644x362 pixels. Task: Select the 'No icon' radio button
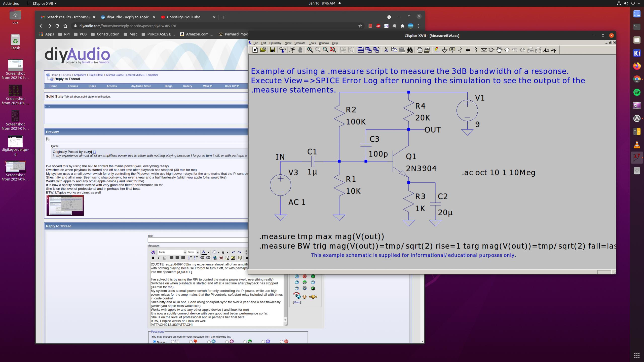point(155,342)
